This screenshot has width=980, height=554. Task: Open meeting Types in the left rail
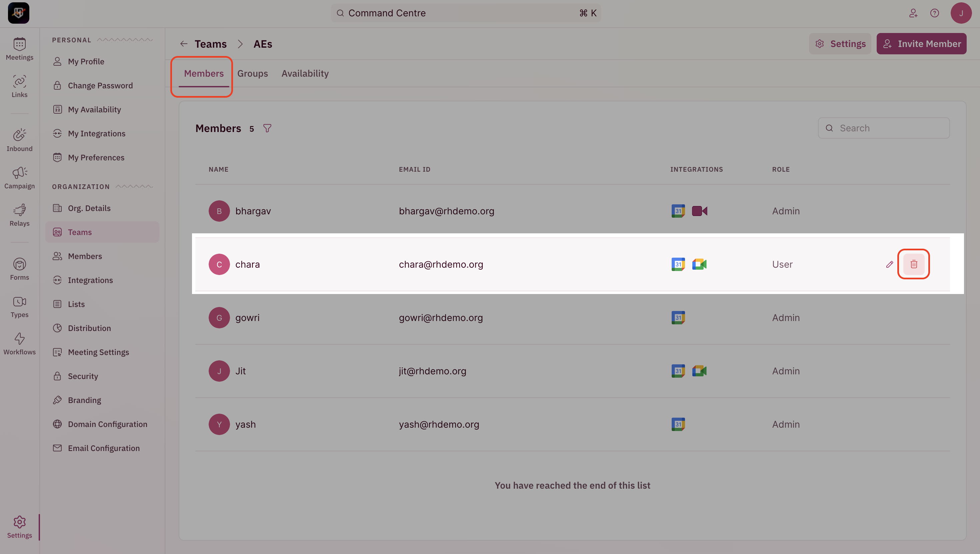pyautogui.click(x=19, y=306)
